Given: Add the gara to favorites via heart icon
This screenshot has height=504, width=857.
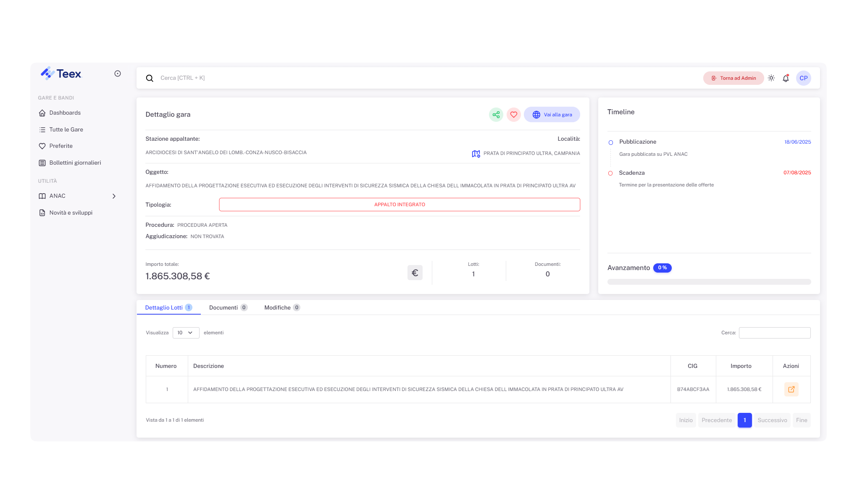Looking at the screenshot, I should pos(513,114).
